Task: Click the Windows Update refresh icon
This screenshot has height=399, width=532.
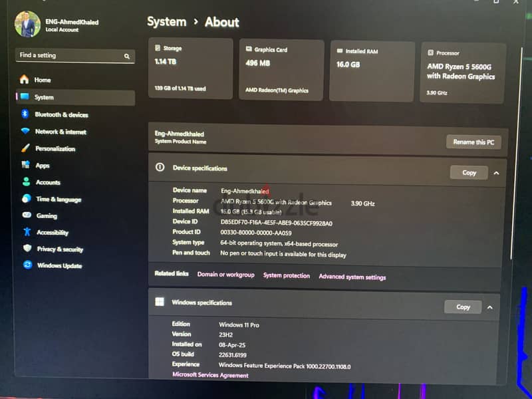Action: pos(28,265)
